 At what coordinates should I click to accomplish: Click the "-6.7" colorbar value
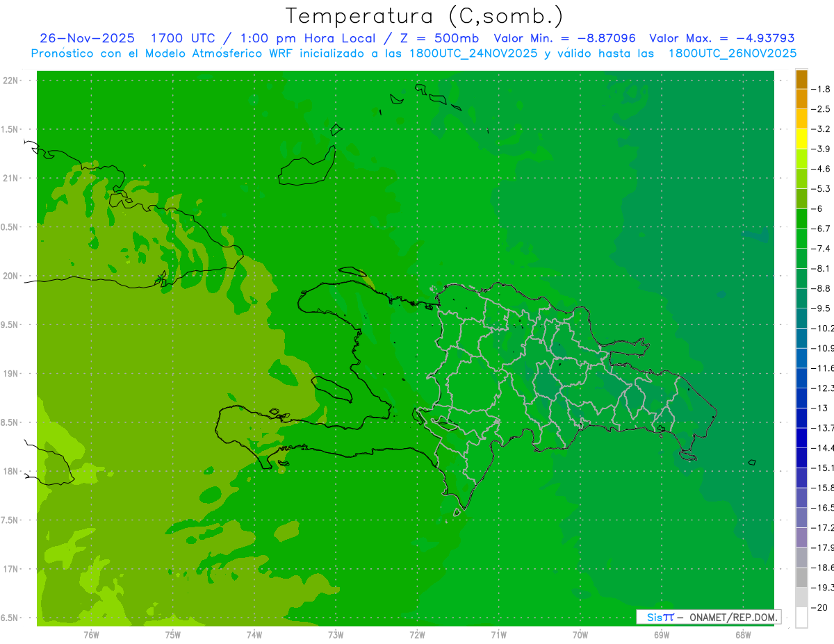821,229
